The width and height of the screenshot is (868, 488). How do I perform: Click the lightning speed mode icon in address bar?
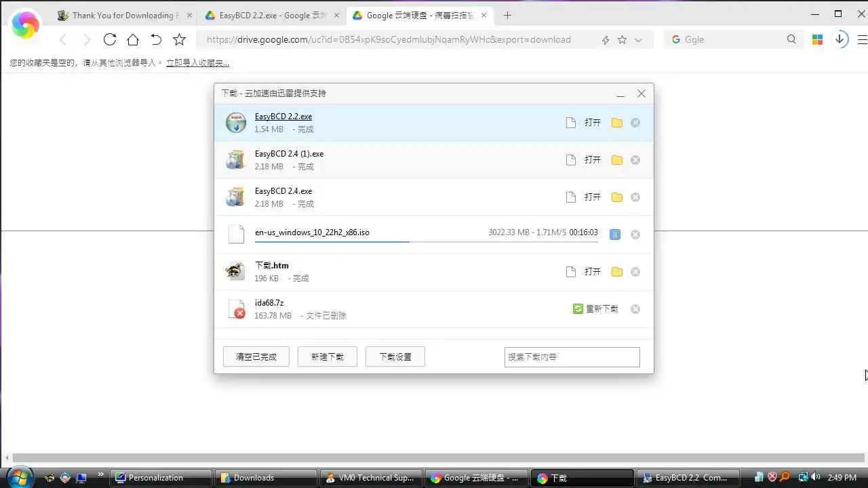click(606, 40)
